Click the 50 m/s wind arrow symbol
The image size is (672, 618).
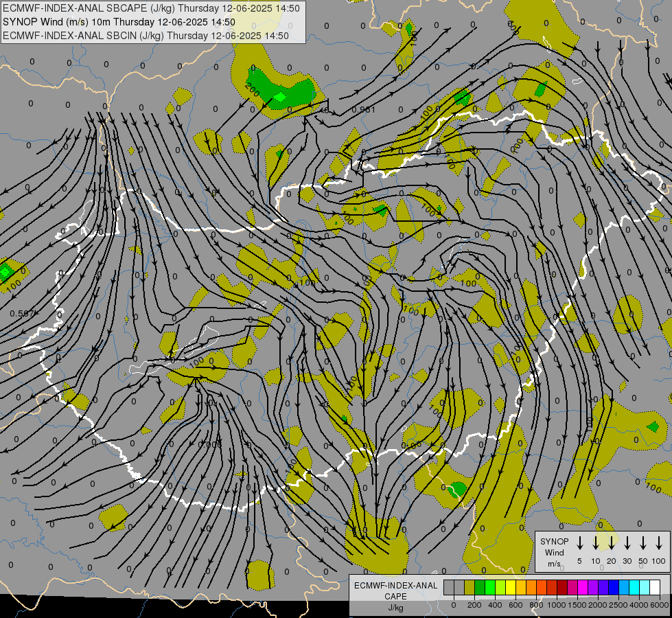click(x=643, y=543)
